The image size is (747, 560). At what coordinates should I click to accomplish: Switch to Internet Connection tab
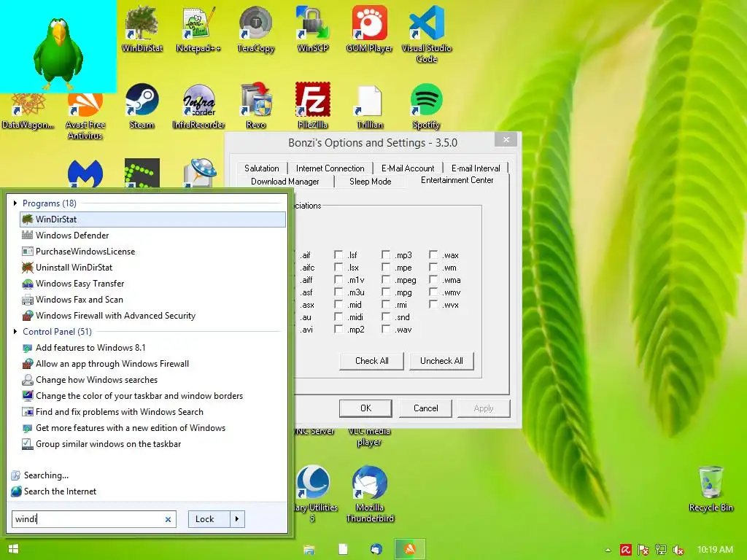pyautogui.click(x=330, y=168)
